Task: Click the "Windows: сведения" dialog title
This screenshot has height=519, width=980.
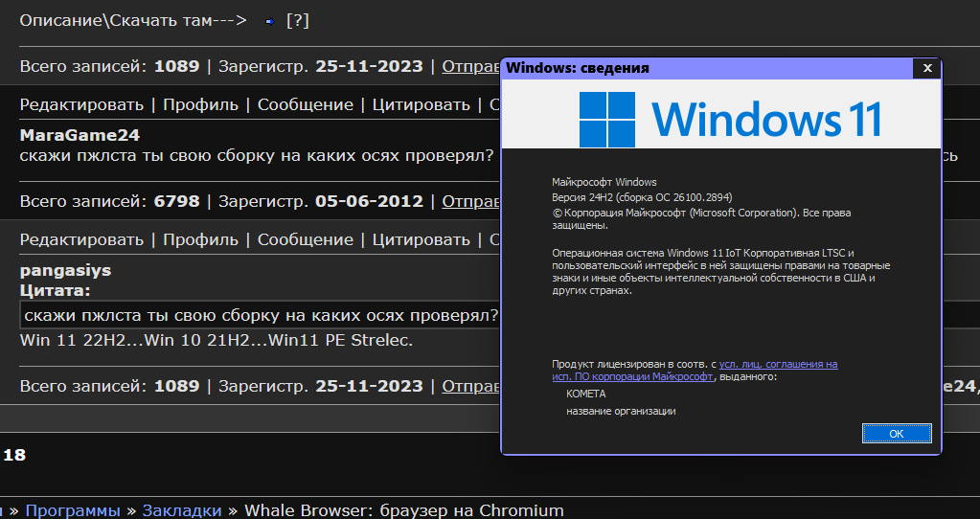Action: point(578,68)
